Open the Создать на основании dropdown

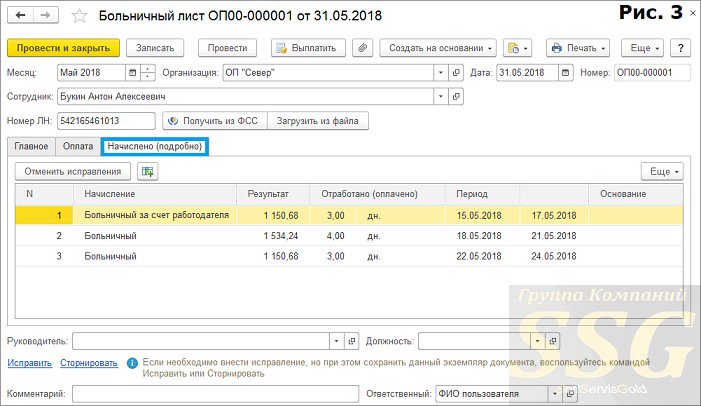coord(440,47)
